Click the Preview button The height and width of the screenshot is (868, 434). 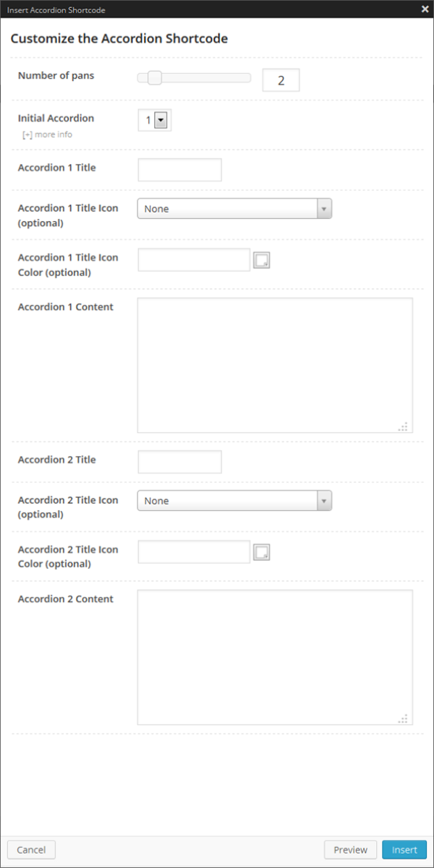[350, 849]
